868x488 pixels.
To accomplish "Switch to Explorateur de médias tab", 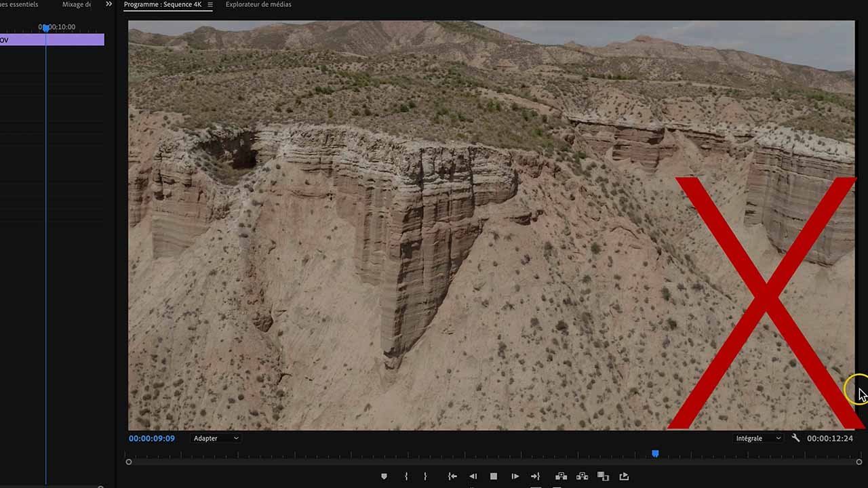I will tap(258, 5).
